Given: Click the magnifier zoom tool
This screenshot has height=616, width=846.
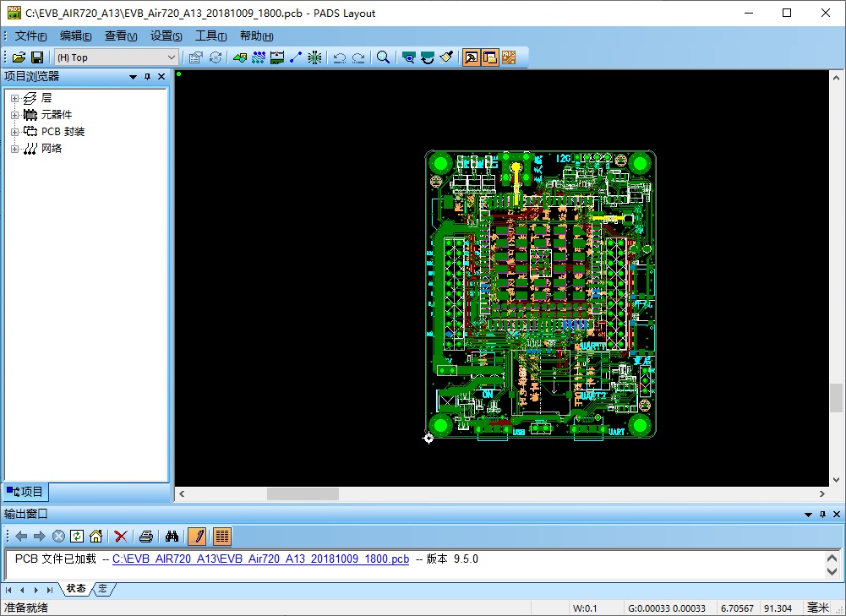Looking at the screenshot, I should (383, 57).
